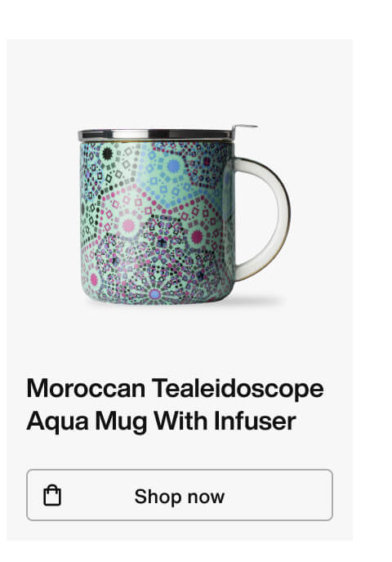Click the light pink star motif on the mug
Viewport: 392px width, 562px height.
(x=128, y=225)
